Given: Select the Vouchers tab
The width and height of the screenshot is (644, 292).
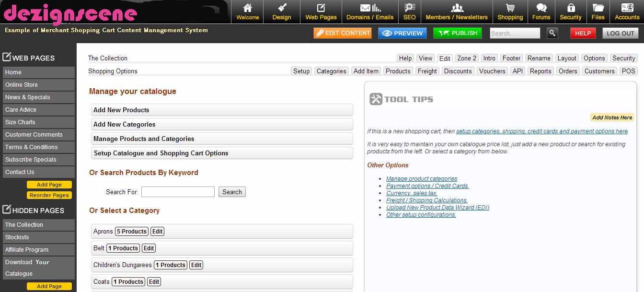Looking at the screenshot, I should (492, 70).
